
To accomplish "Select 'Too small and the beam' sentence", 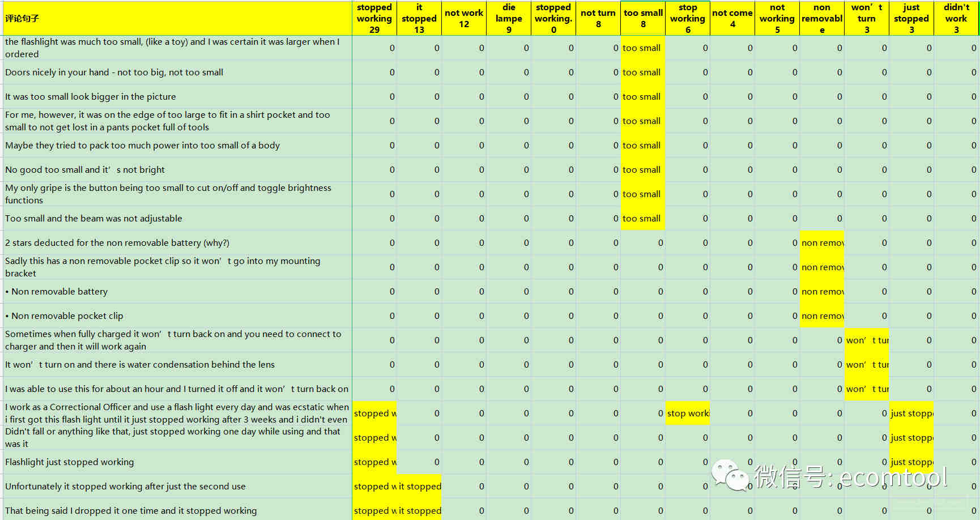I will [x=177, y=218].
